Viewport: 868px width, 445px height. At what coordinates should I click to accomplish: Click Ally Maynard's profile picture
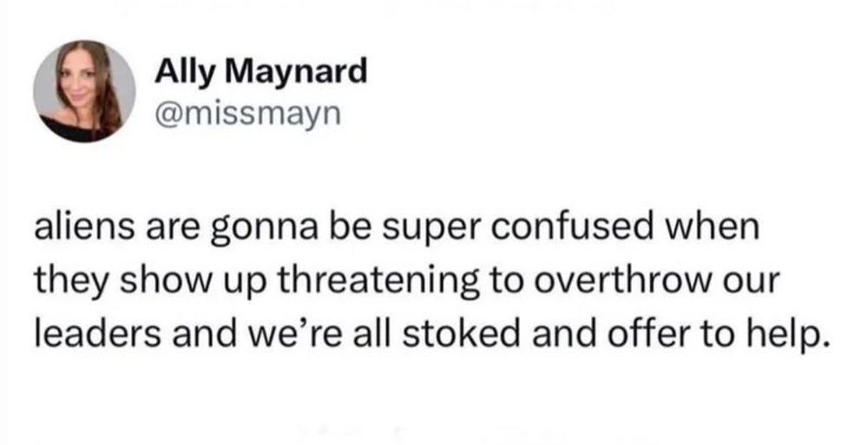84,91
